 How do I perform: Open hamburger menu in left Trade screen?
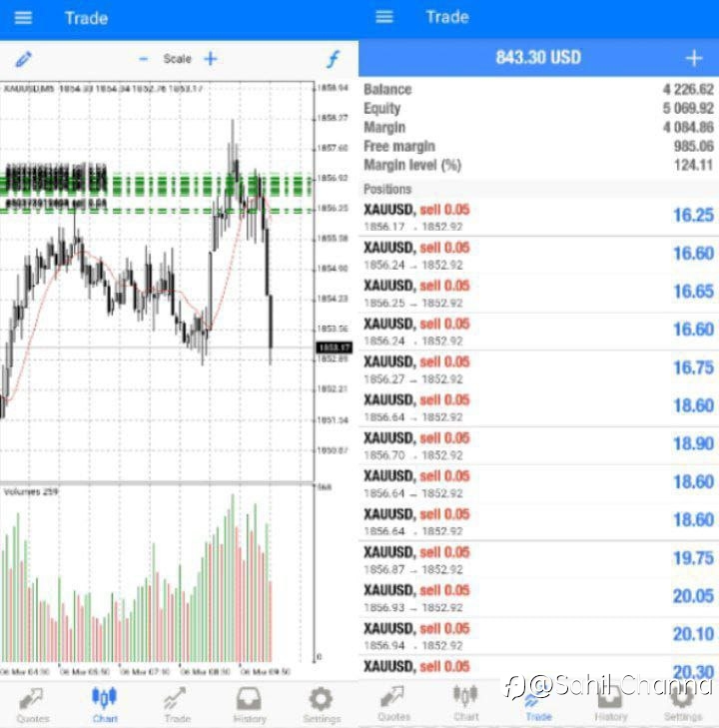point(23,18)
